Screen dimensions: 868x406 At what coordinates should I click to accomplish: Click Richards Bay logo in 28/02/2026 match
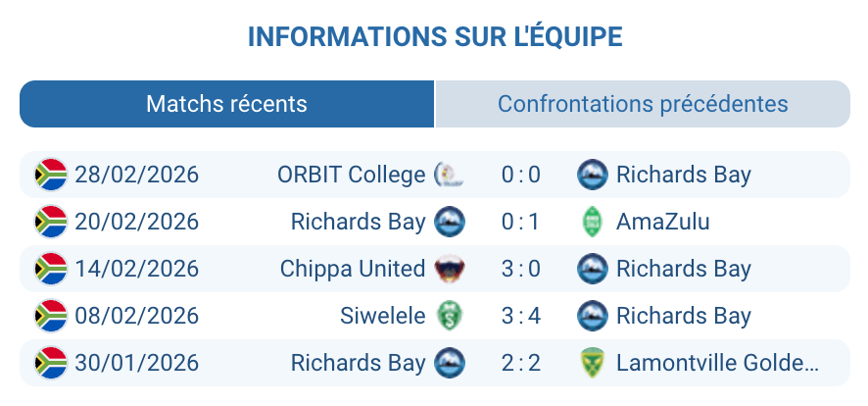point(592,175)
